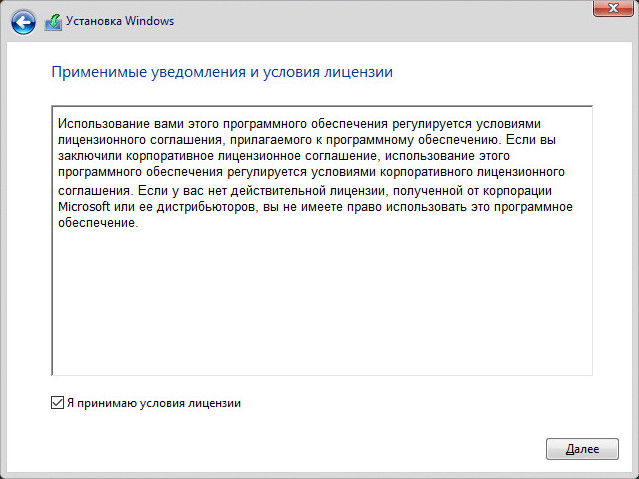The height and width of the screenshot is (479, 639).
Task: Click the label "Я принимаю условия лицензии"
Action: click(x=154, y=403)
